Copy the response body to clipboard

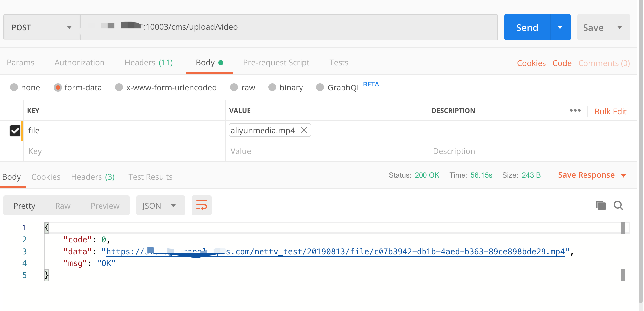601,205
